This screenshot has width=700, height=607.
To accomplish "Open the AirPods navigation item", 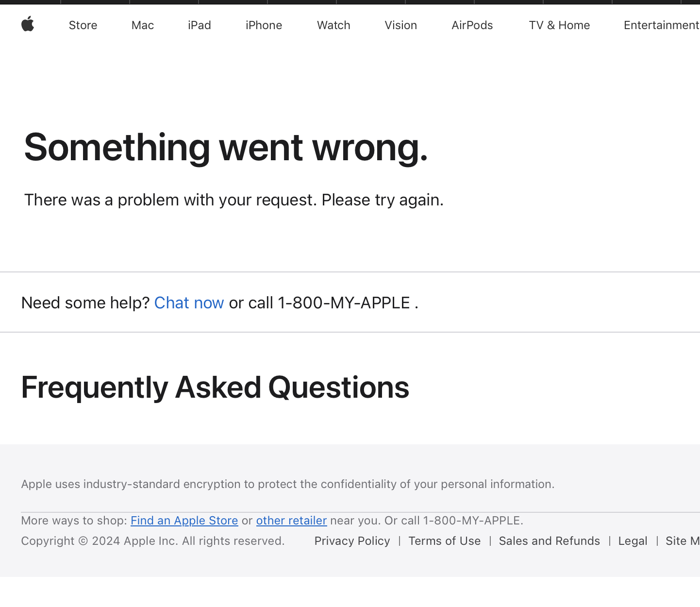I will 472,25.
